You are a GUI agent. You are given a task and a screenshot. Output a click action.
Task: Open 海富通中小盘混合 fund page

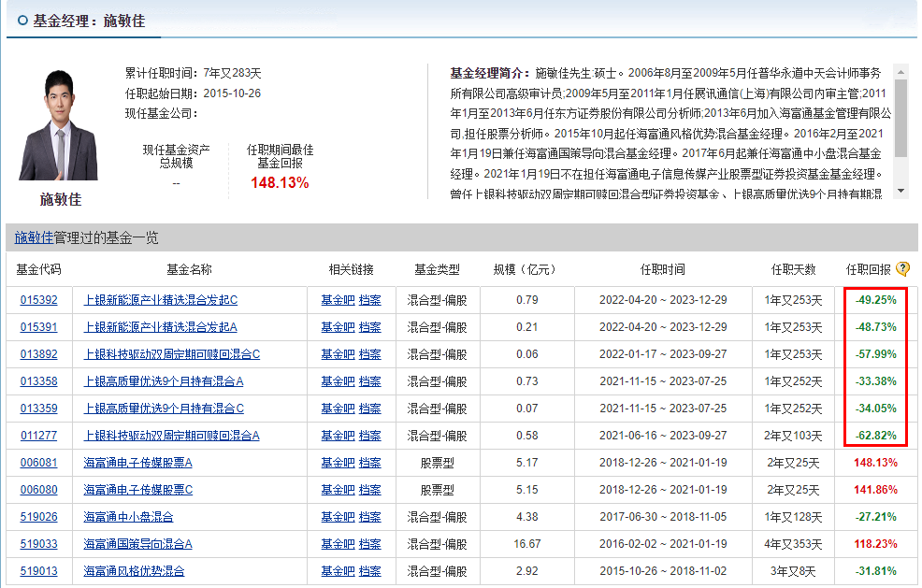pos(128,516)
